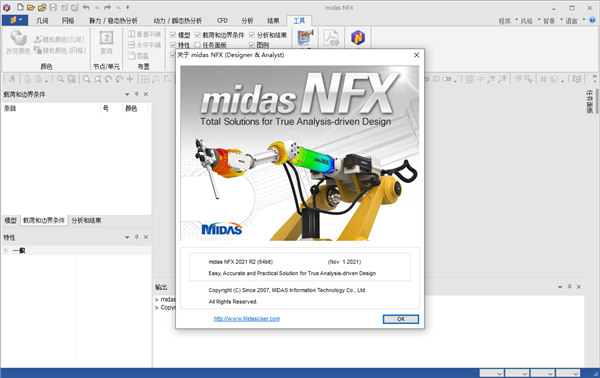Expand the 一般 property group

(6, 250)
